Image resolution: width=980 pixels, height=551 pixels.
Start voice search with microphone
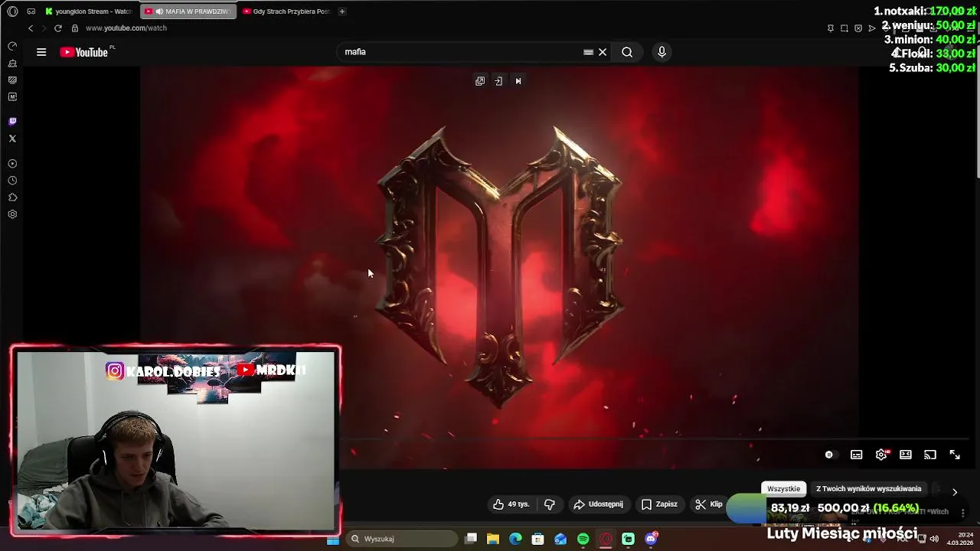click(x=662, y=52)
